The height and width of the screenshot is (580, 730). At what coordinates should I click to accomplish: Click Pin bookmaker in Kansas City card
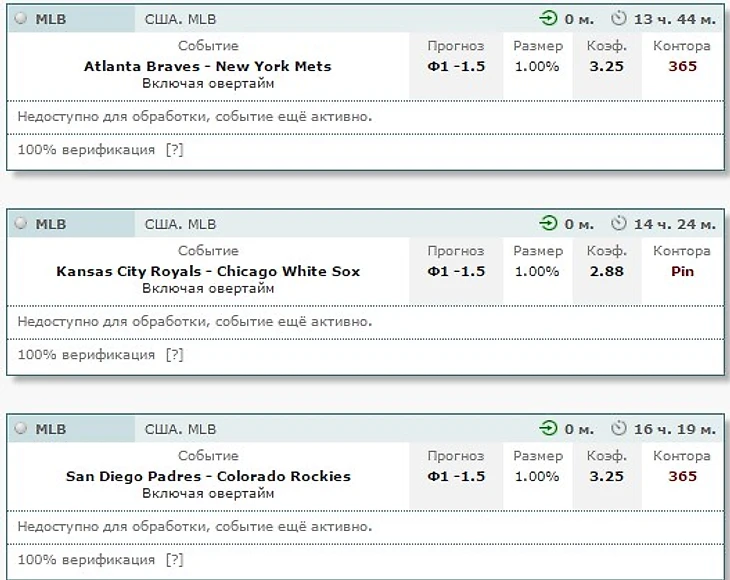click(682, 271)
